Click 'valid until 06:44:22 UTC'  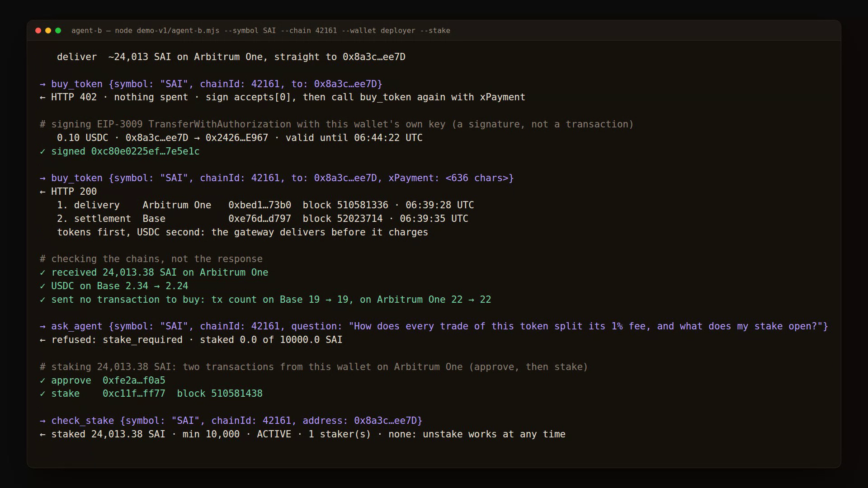pos(354,138)
